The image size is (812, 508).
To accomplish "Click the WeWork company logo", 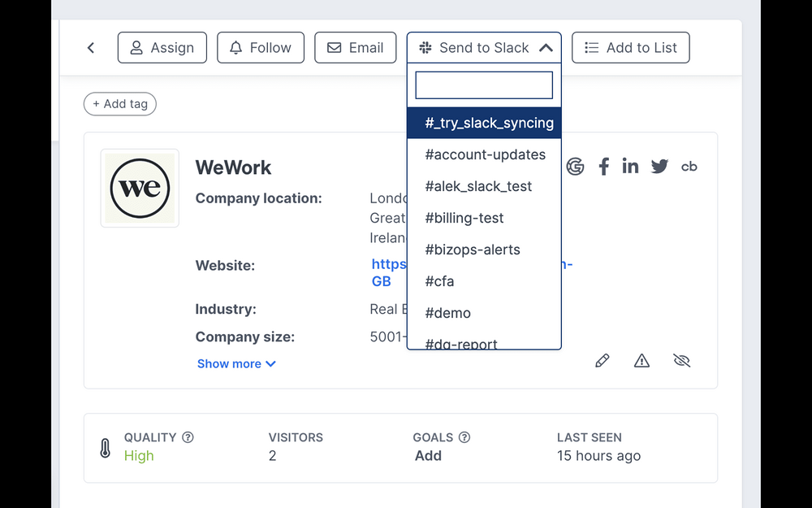I will coord(140,189).
